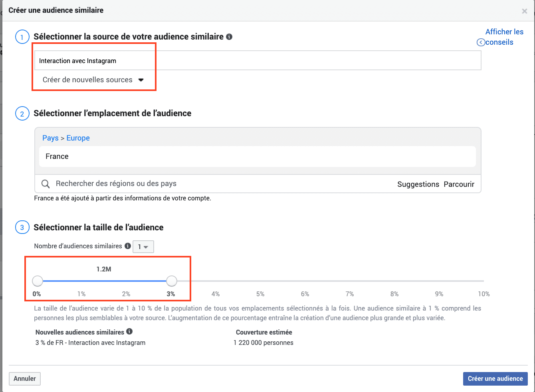Click the 5% label on the scale

coord(260,294)
